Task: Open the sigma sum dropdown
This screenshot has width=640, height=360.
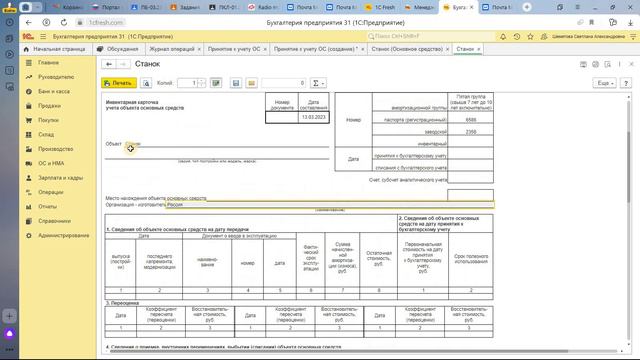Action: coord(318,83)
